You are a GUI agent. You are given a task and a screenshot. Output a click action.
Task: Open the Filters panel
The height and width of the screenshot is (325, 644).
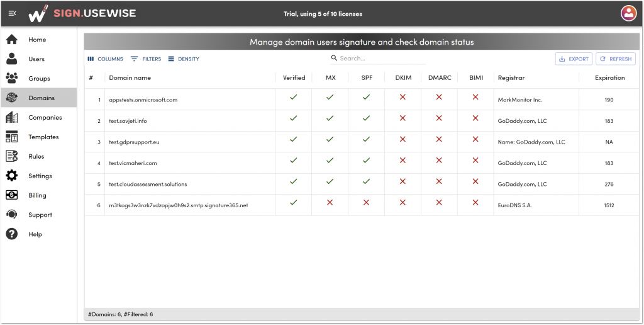(x=146, y=59)
